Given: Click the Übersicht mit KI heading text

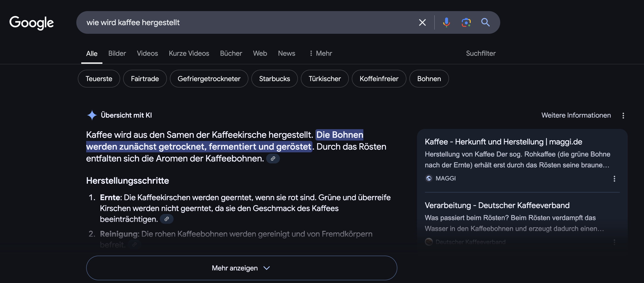Looking at the screenshot, I should coord(126,115).
